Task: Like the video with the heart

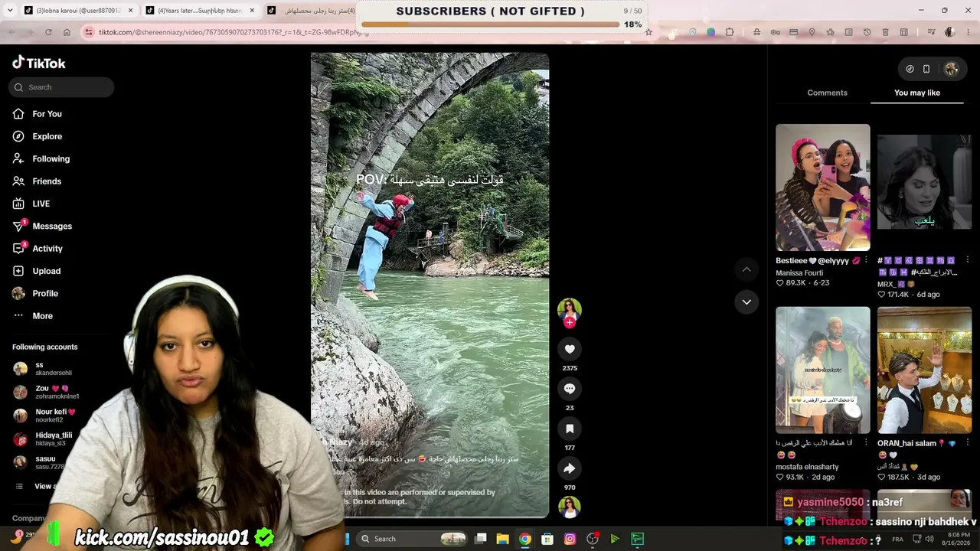Action: tap(570, 349)
